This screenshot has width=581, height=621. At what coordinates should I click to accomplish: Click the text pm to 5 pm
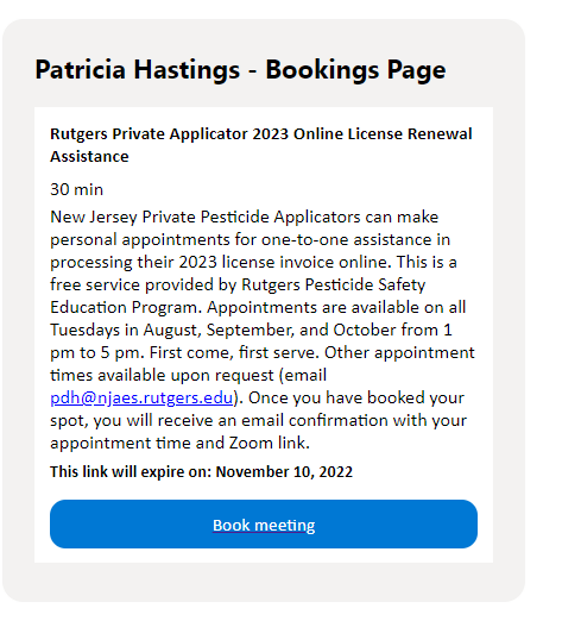97,352
